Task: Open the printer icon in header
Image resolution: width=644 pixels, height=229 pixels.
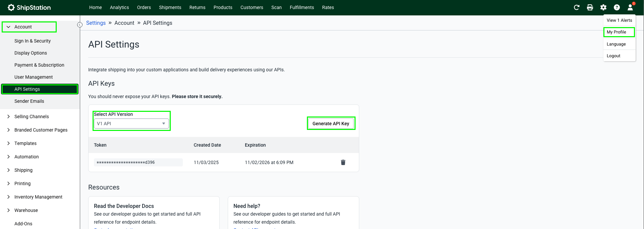Action: [590, 7]
